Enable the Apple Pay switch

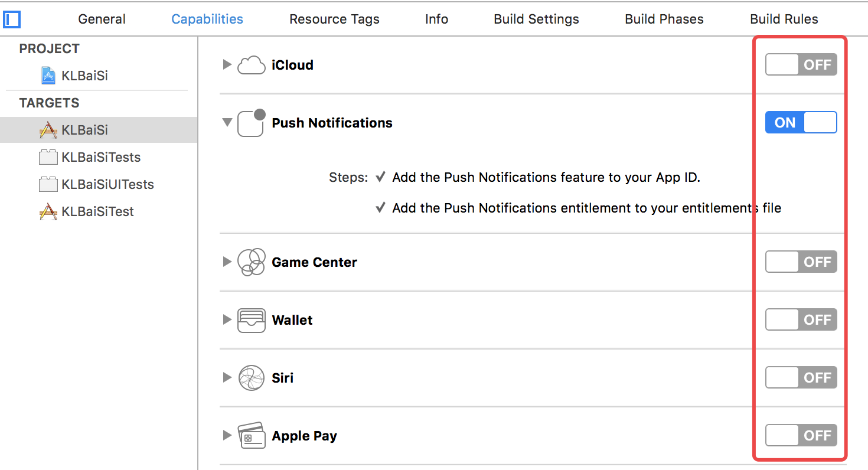click(801, 436)
